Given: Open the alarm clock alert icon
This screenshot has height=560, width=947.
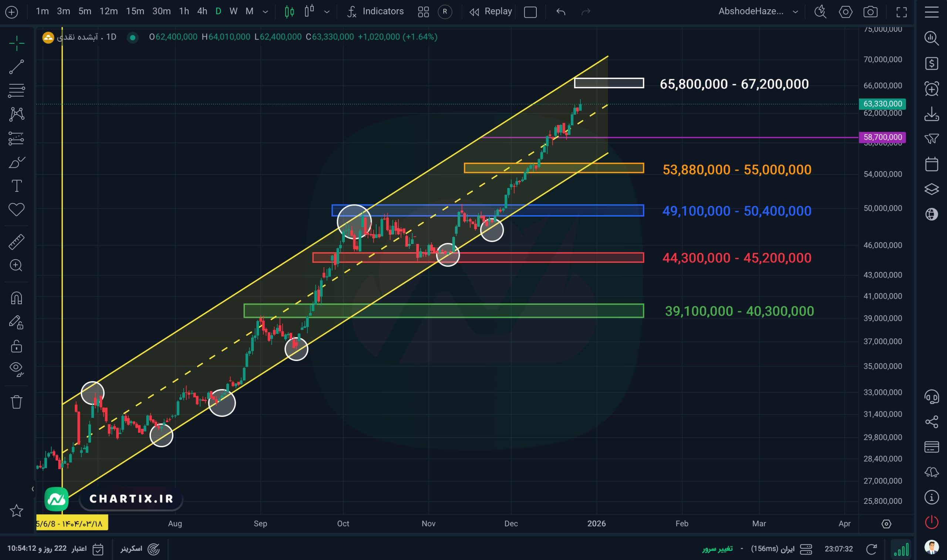Looking at the screenshot, I should (931, 89).
